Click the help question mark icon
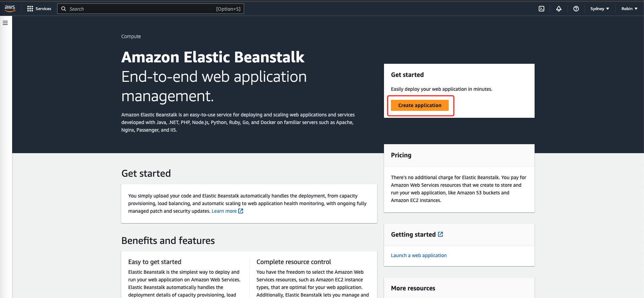This screenshot has width=644, height=298. [x=576, y=9]
